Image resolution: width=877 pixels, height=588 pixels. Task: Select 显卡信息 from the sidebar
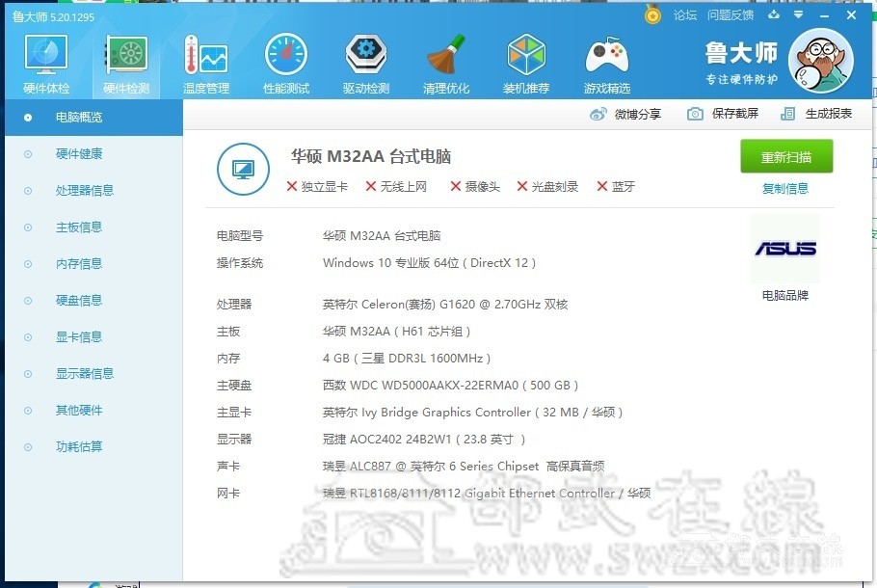coord(79,337)
